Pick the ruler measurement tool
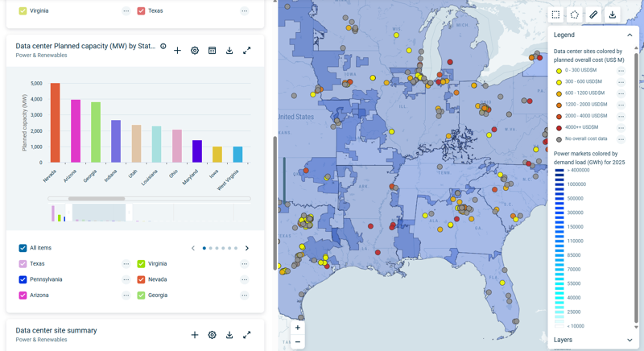Screen dimensions: 644x351 click(x=593, y=14)
